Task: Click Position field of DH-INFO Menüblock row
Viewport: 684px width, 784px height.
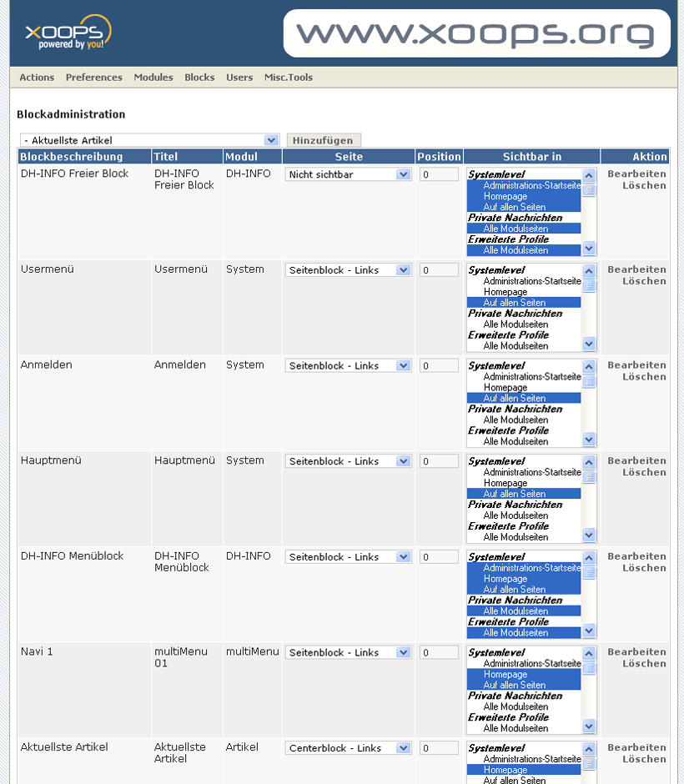Action: [439, 557]
